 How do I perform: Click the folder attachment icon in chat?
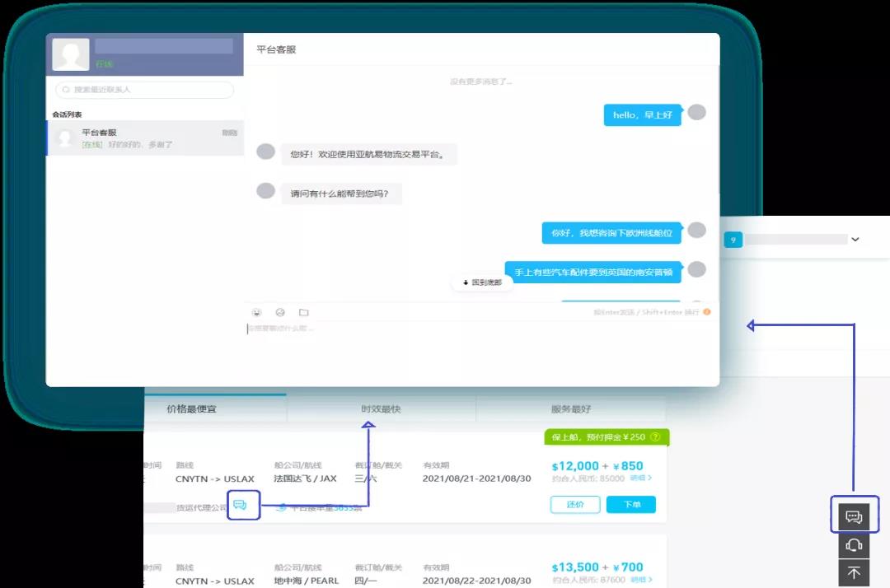(x=303, y=313)
